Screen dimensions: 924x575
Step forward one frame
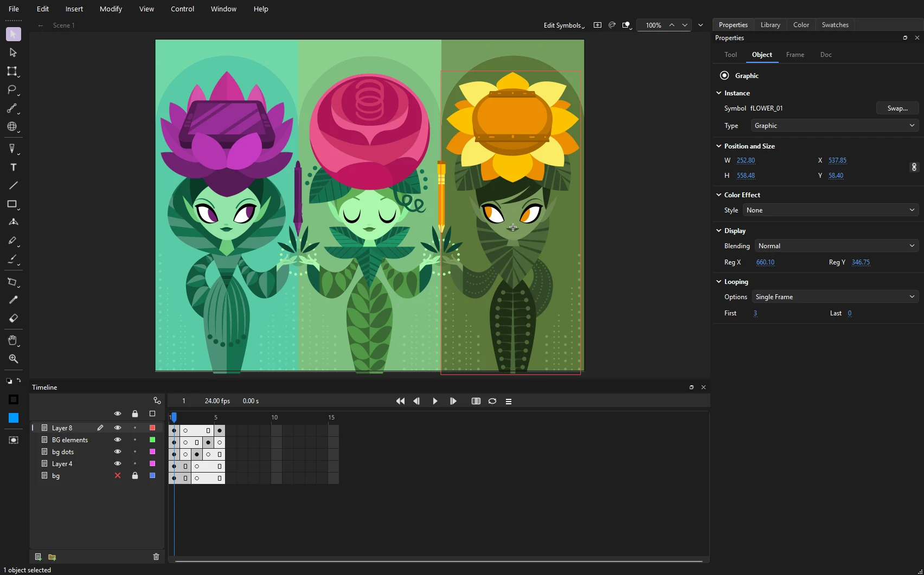(x=453, y=401)
